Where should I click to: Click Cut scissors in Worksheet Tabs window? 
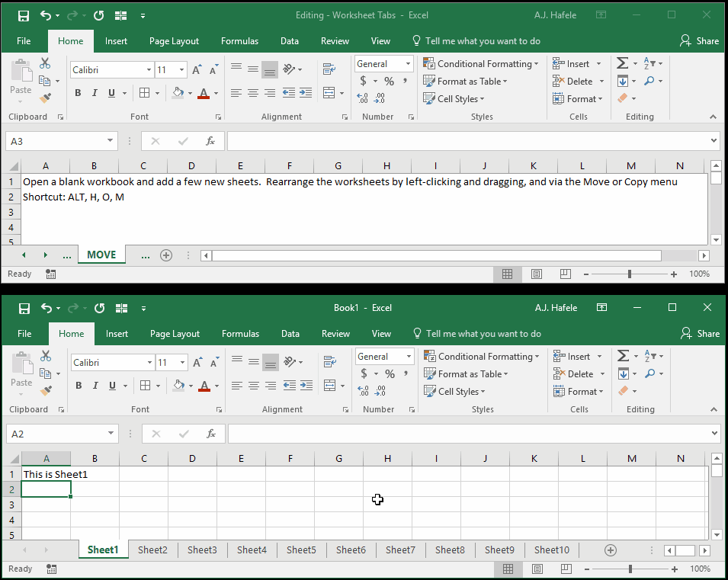click(x=45, y=63)
